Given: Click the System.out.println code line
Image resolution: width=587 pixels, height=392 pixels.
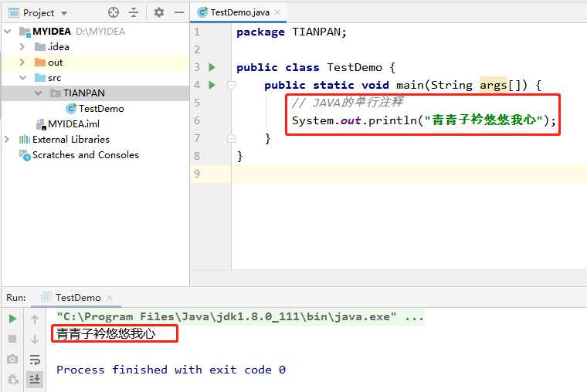Looking at the screenshot, I should [x=424, y=120].
